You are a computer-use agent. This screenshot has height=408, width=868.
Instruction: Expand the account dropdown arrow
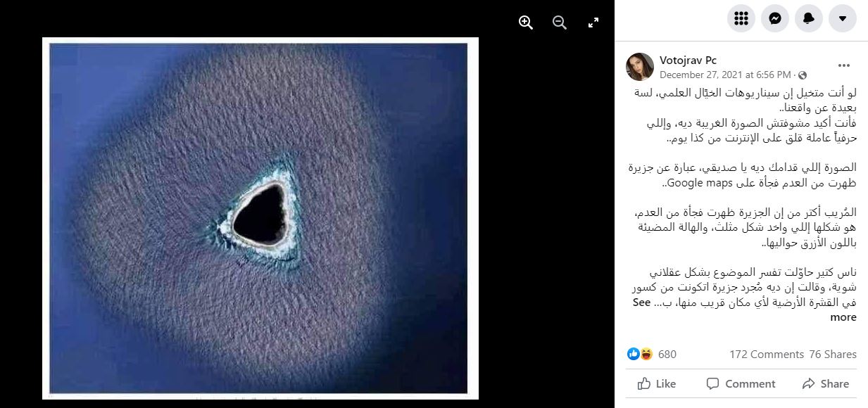843,18
